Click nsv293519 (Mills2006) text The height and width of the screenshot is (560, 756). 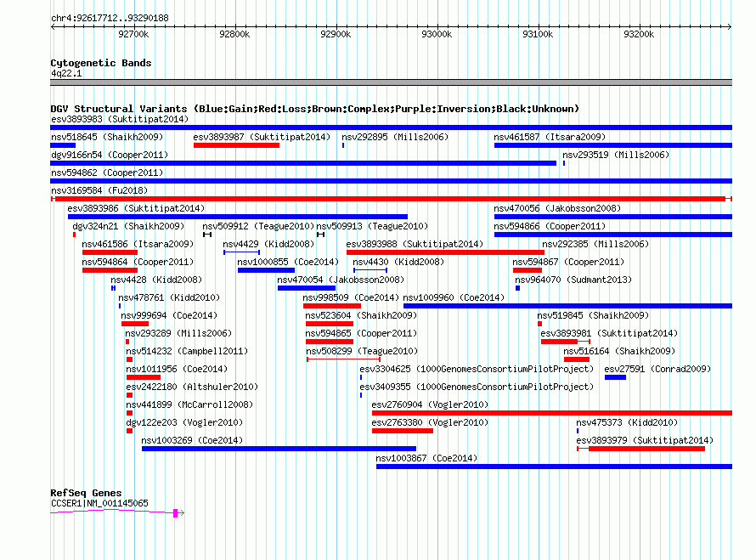click(x=616, y=155)
